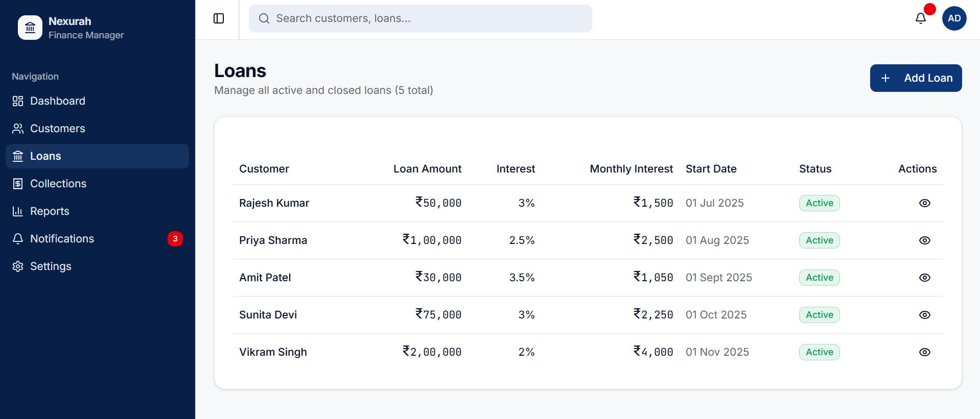Click the Status column header

(815, 169)
